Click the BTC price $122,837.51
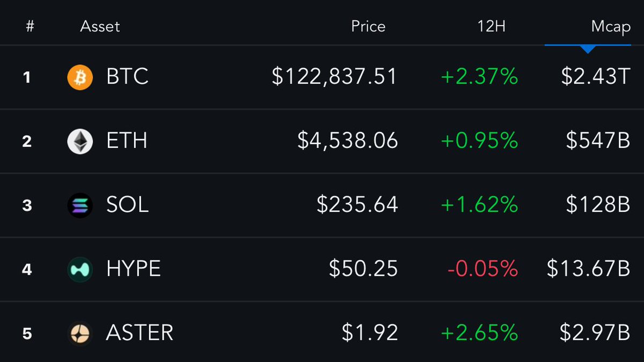The image size is (644, 362). pos(334,77)
